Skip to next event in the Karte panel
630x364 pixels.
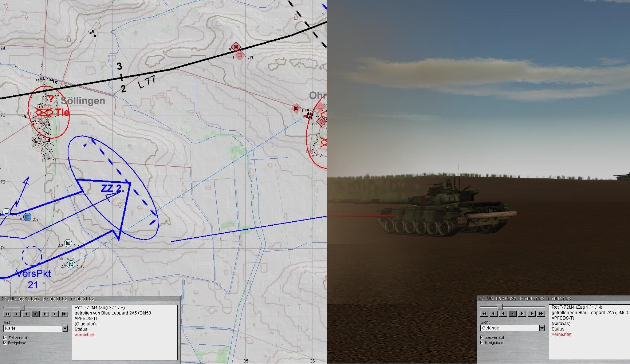[45, 314]
